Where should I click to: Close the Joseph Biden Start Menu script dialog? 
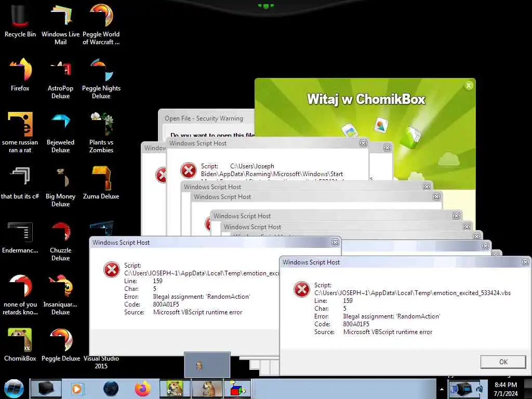363,143
